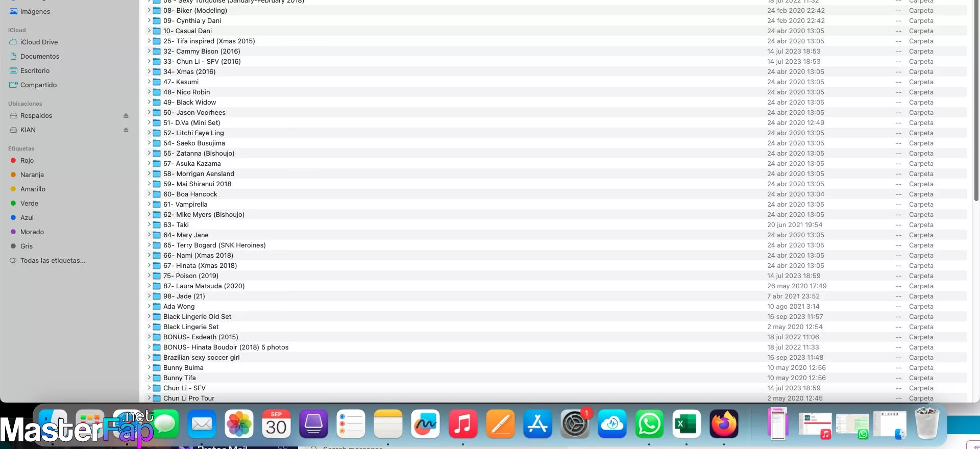
Task: Expand the 08- Biker (Modeling) folder
Action: 149,10
